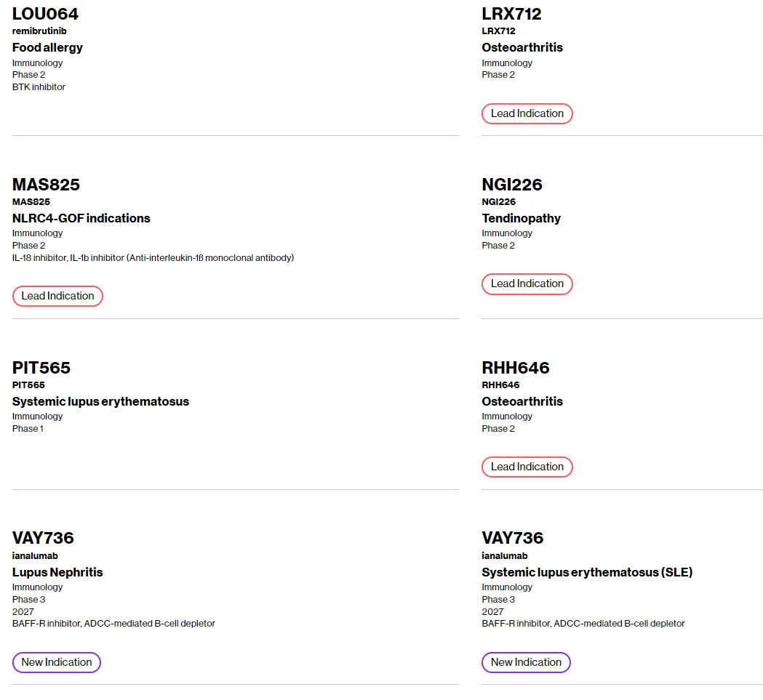Click the Food allergy indication text
The height and width of the screenshot is (700, 763).
(47, 47)
